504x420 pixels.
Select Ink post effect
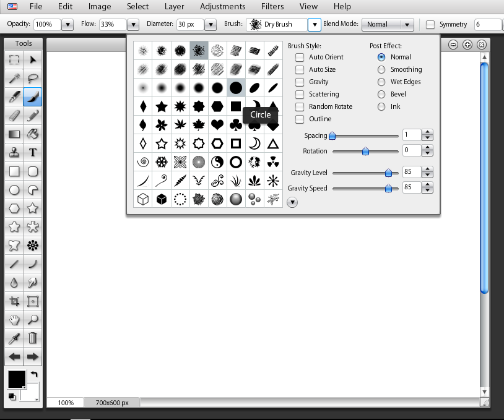coord(381,106)
